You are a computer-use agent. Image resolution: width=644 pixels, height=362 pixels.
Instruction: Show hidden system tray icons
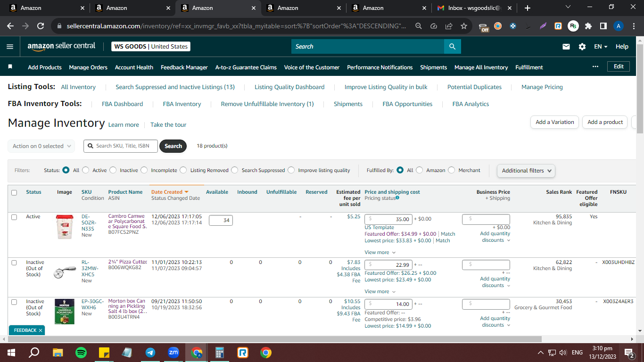pos(541,353)
